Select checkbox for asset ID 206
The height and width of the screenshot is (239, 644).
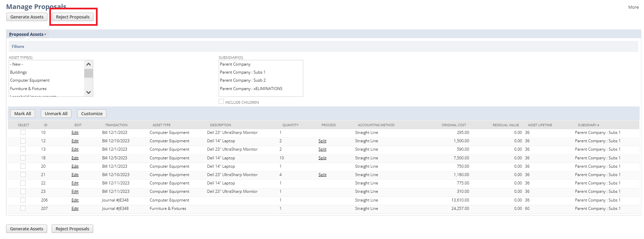23,200
